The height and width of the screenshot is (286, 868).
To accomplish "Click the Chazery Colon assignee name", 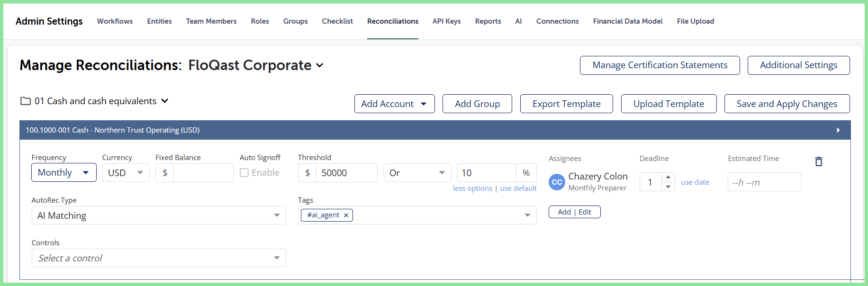I will [x=598, y=176].
